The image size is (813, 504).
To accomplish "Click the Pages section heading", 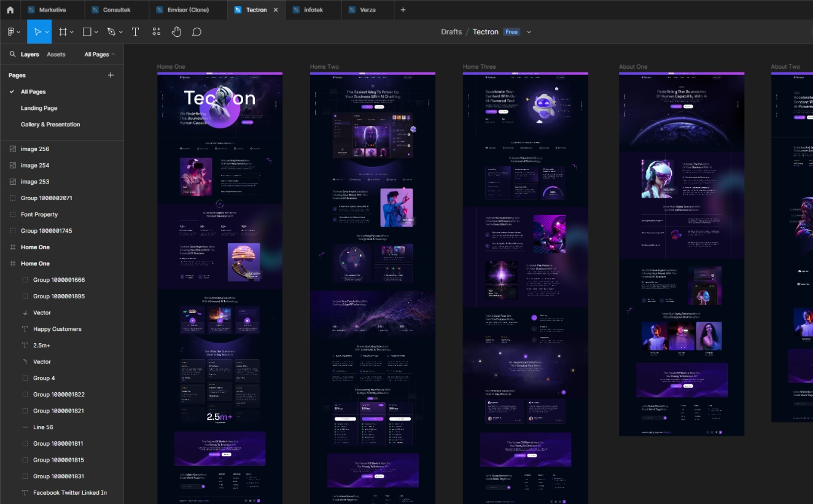I will [x=17, y=75].
